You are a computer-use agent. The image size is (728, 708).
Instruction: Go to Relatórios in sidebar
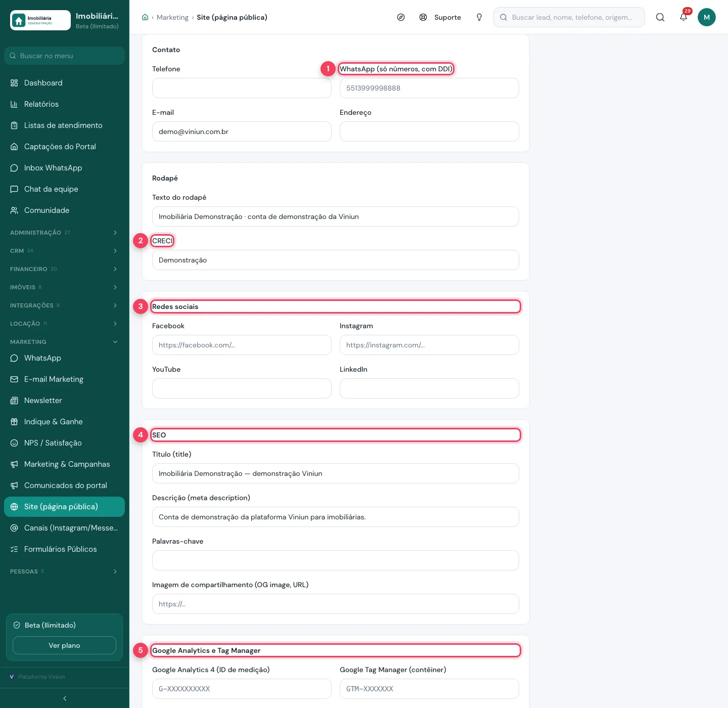tap(64, 104)
